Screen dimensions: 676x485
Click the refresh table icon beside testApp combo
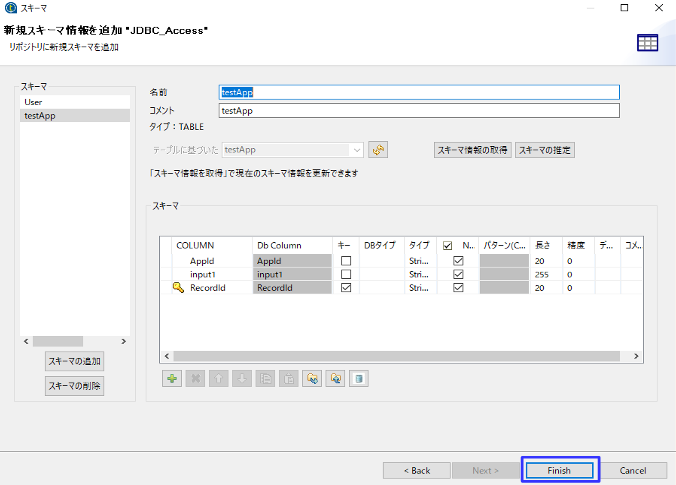tap(378, 150)
